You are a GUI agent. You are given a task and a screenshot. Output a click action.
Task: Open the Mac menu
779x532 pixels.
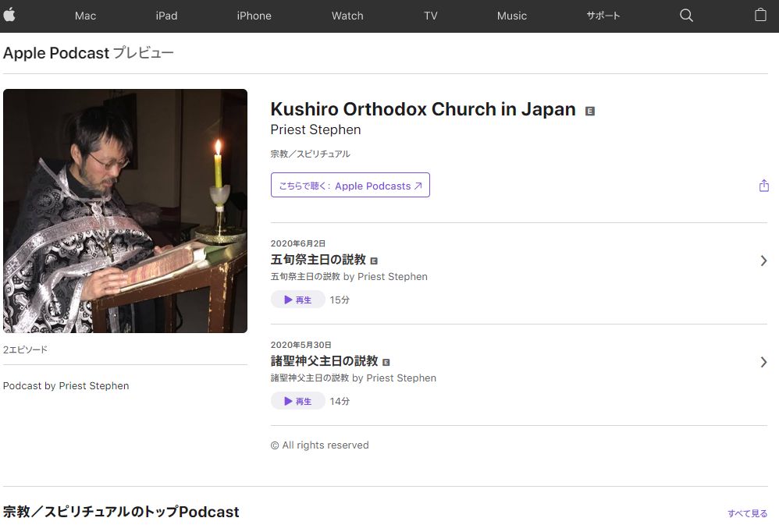pyautogui.click(x=85, y=16)
